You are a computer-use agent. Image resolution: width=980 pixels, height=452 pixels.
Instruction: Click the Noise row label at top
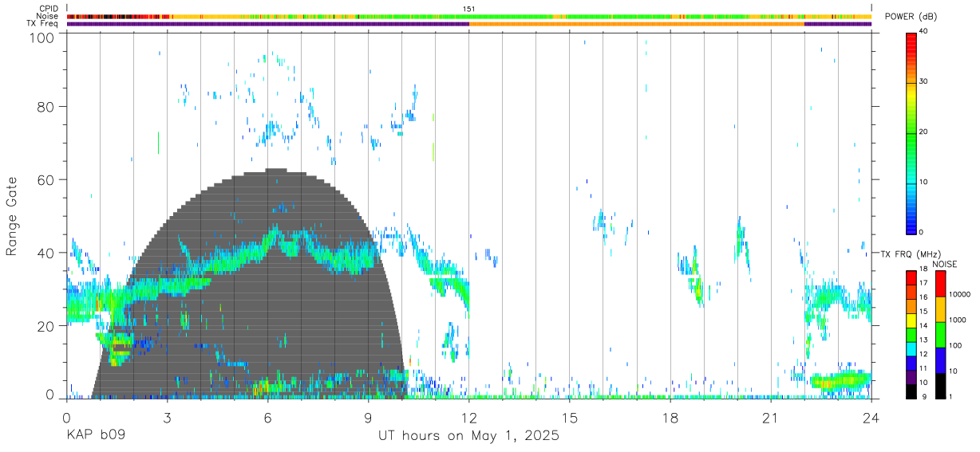tap(48, 16)
